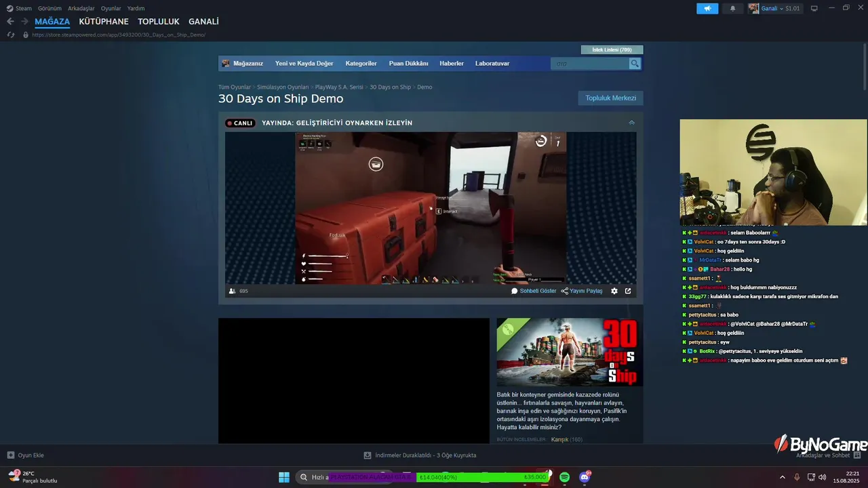Open Laboratuvar tab

[x=492, y=64]
